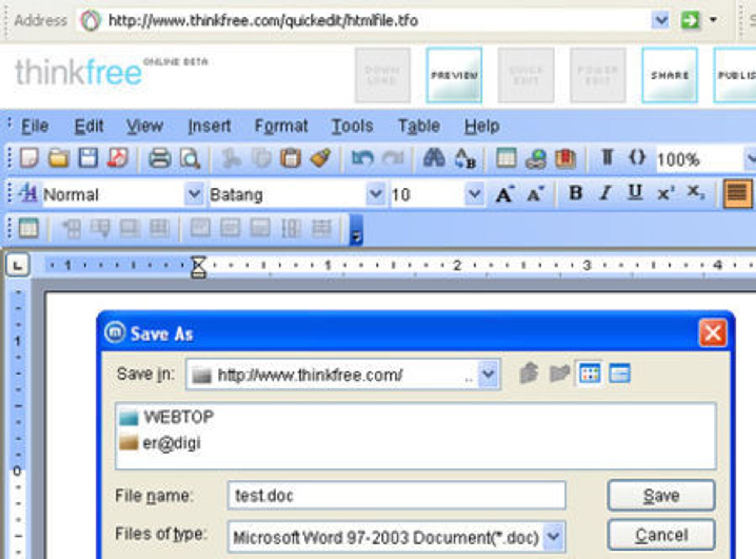756x559 pixels.
Task: Switch Save As dialog to details view
Action: point(619,374)
